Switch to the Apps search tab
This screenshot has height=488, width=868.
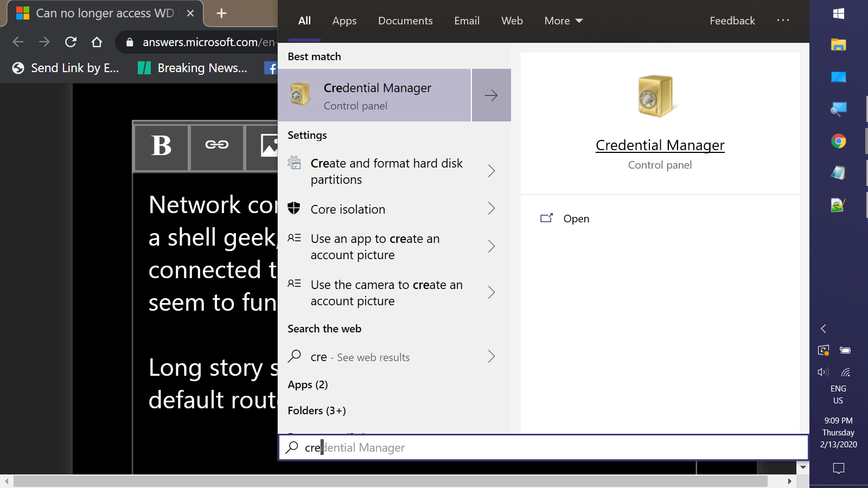coord(344,21)
